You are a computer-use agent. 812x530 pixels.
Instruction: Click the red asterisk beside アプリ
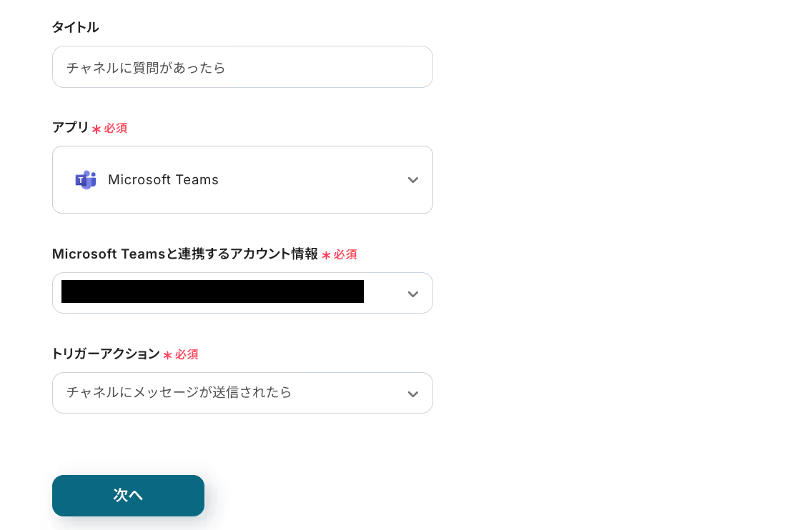96,129
